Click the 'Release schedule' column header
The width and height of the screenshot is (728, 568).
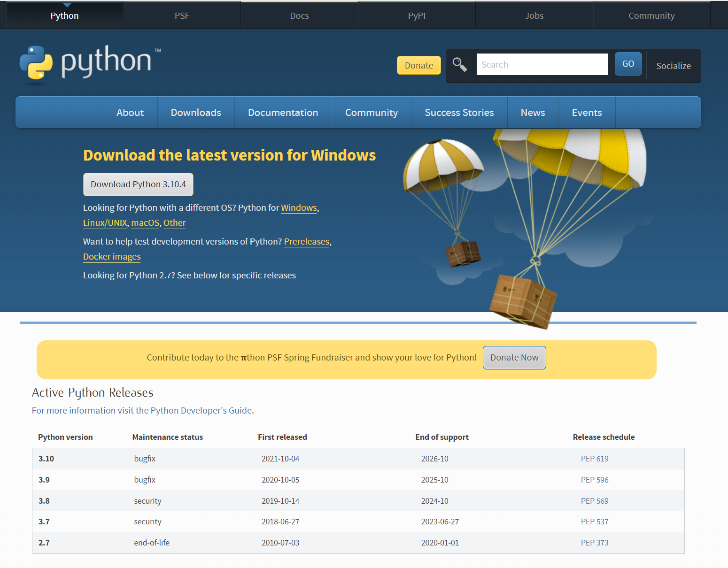604,437
